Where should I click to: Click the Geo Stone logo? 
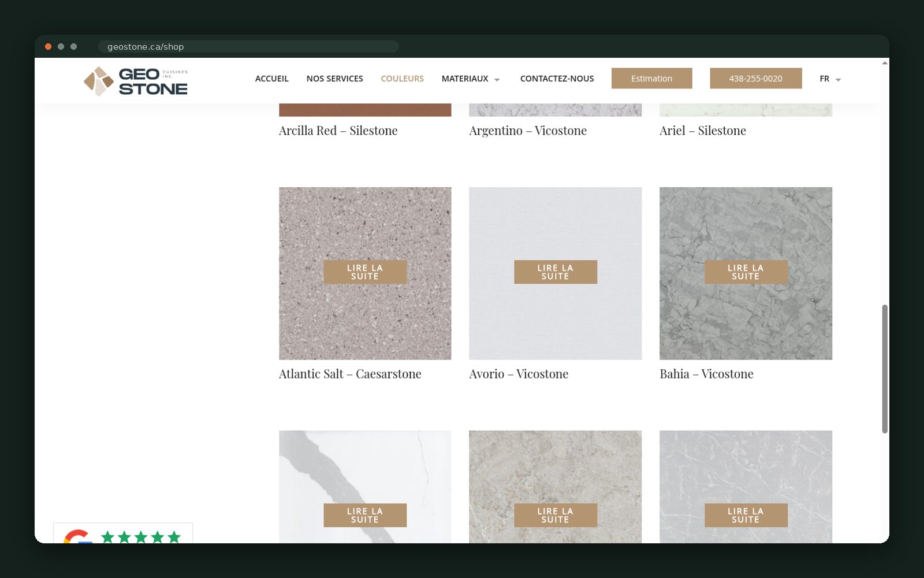136,81
